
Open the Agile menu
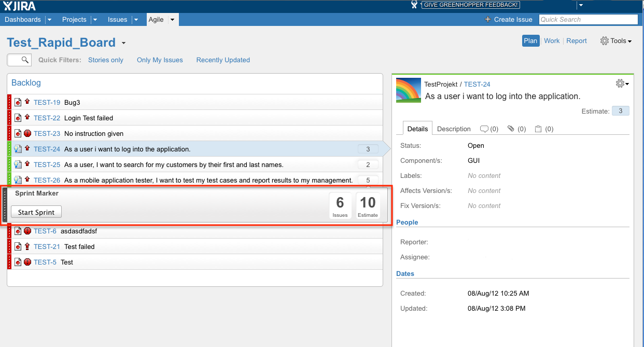pyautogui.click(x=156, y=20)
